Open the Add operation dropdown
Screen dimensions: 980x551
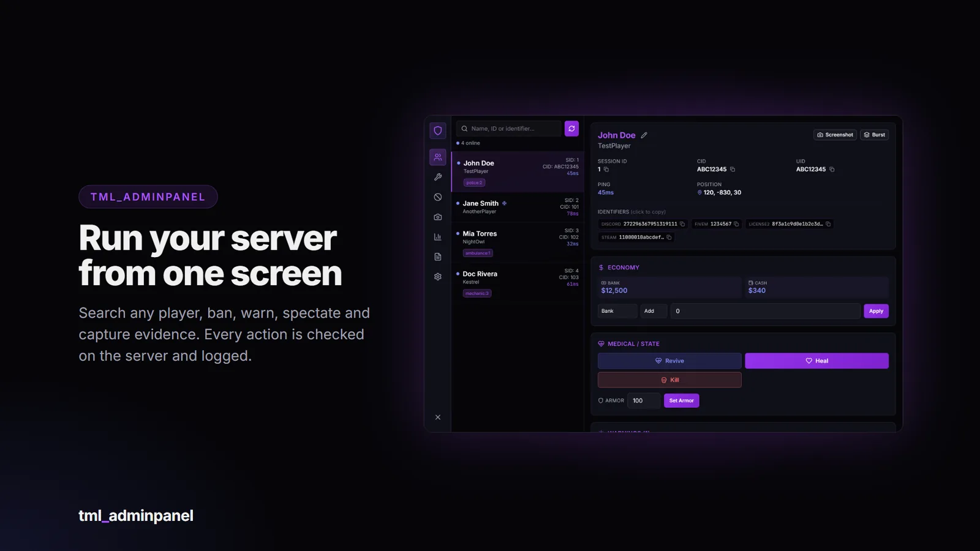[654, 311]
